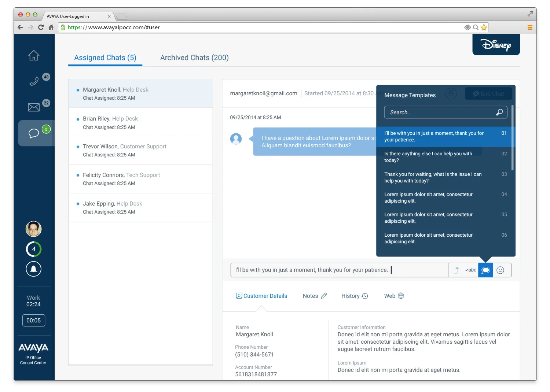Choose template 06 Lorem ipsum entry

pyautogui.click(x=446, y=238)
